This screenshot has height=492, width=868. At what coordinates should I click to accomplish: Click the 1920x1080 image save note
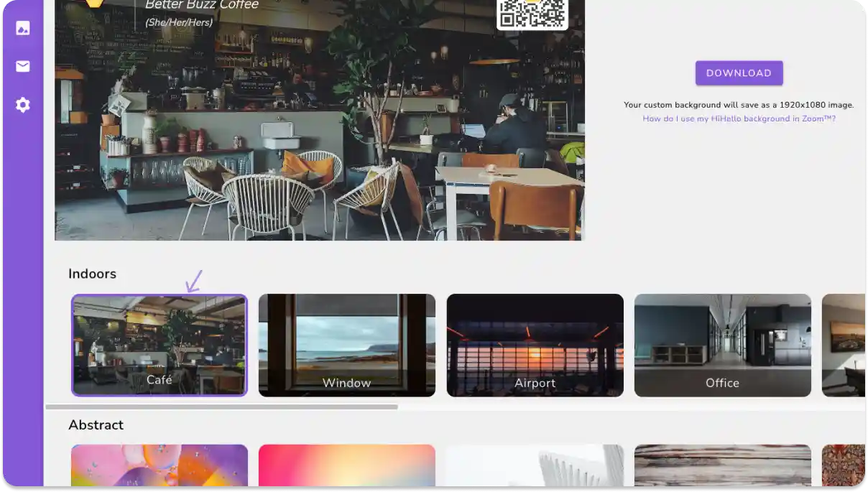(739, 105)
